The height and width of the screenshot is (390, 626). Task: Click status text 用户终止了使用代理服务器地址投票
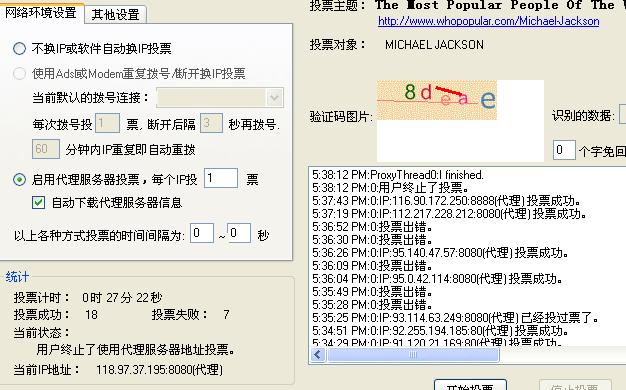(x=136, y=350)
